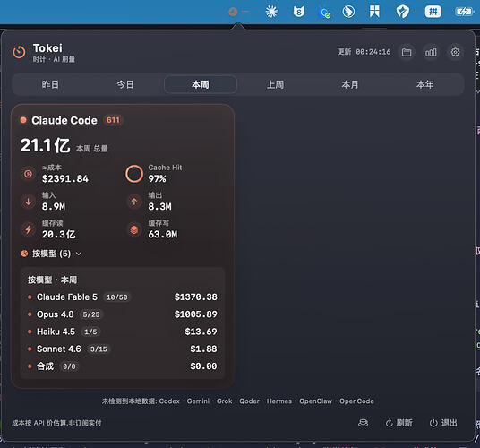
Task: Click the round feather icon in menu bar
Action: (x=348, y=12)
